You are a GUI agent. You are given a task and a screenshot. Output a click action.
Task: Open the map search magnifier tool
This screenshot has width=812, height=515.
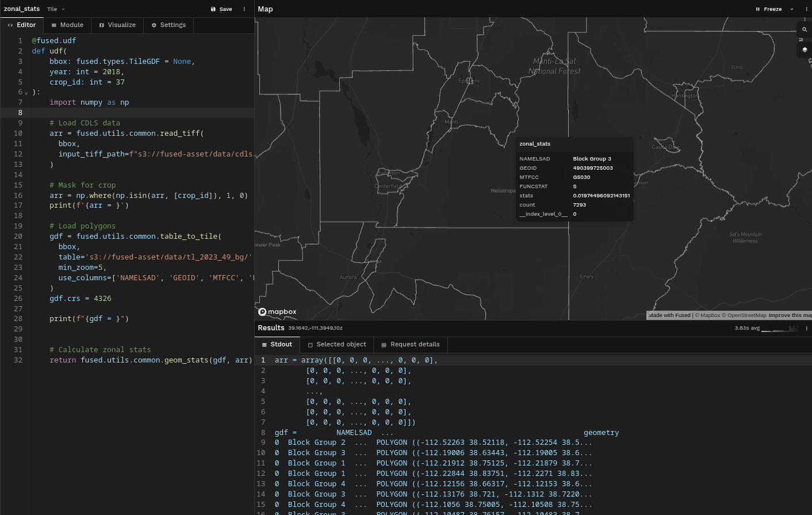click(x=805, y=29)
